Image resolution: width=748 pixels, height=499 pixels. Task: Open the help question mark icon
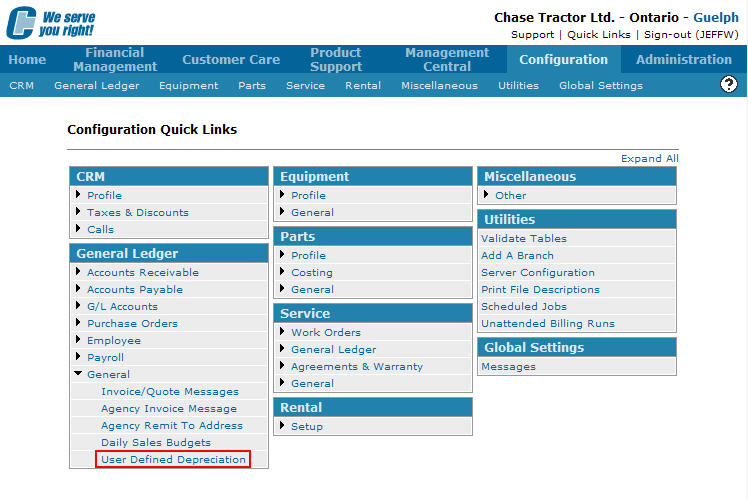pyautogui.click(x=728, y=84)
